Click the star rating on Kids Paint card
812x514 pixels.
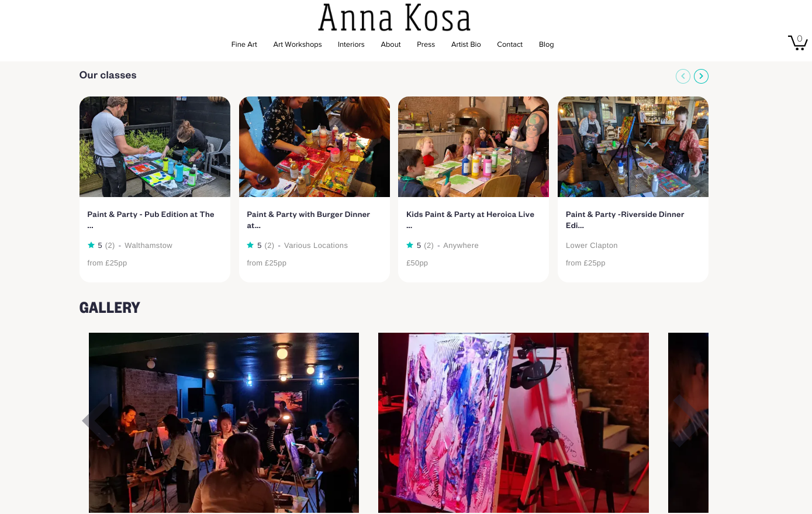(x=420, y=246)
